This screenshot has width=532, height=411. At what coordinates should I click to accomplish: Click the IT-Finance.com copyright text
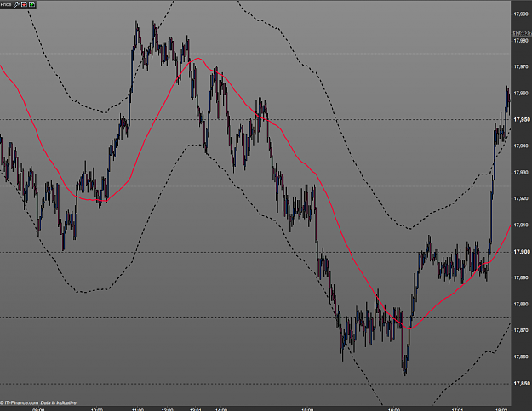[20, 402]
